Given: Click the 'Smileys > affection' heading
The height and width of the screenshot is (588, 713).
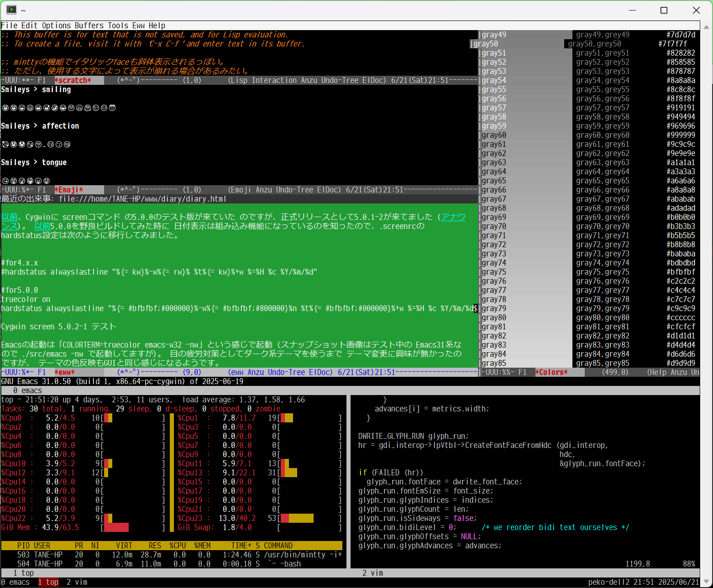Looking at the screenshot, I should point(40,126).
